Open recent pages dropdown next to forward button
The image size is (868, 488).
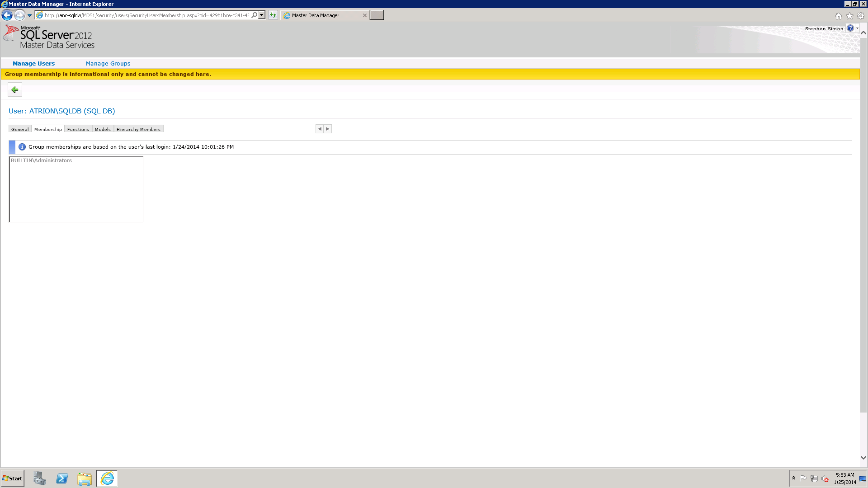tap(30, 15)
